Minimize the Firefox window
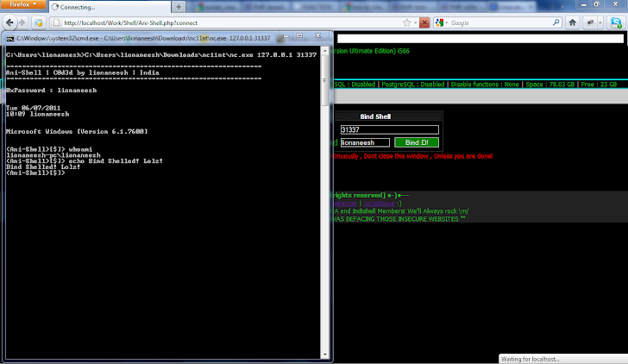Screen dimensions: 628x364 click(x=583, y=4)
